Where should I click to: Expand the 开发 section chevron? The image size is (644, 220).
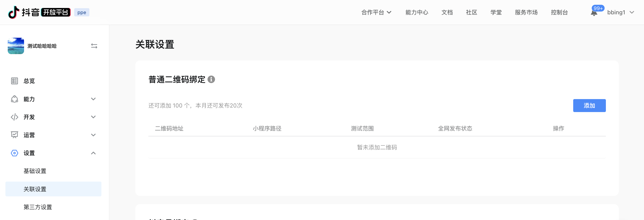93,117
